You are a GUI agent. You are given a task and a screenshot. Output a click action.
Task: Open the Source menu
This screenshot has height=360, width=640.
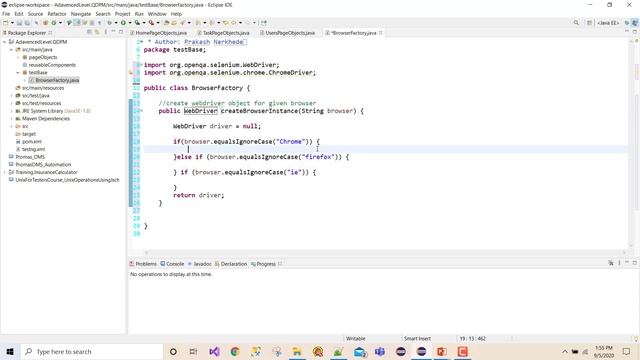tap(35, 14)
